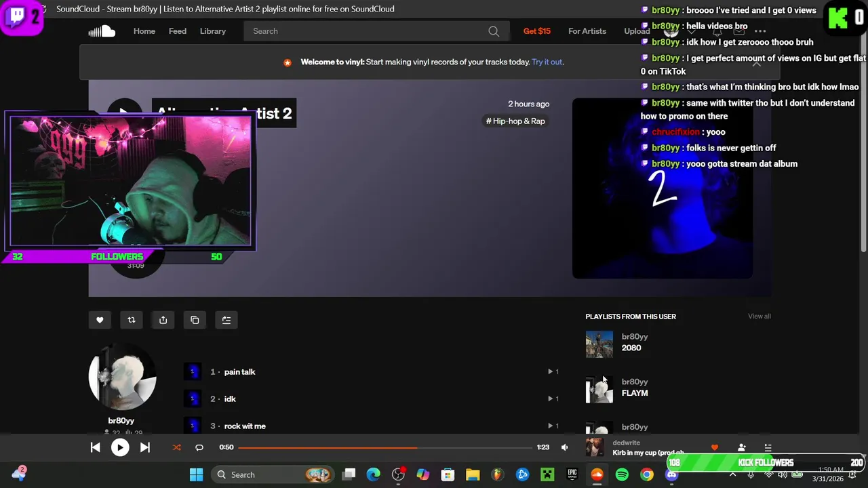Unlike the current track heart in player
The image size is (868, 488).
point(715,447)
